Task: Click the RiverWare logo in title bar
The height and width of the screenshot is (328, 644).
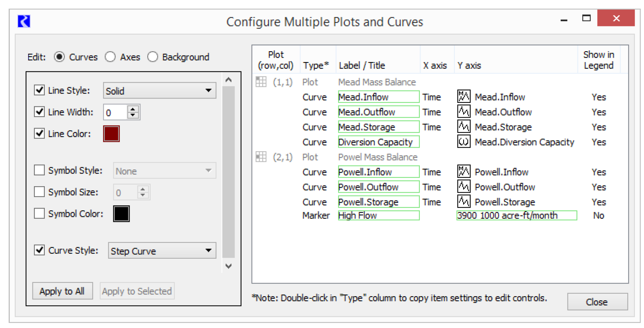Action: (x=24, y=21)
